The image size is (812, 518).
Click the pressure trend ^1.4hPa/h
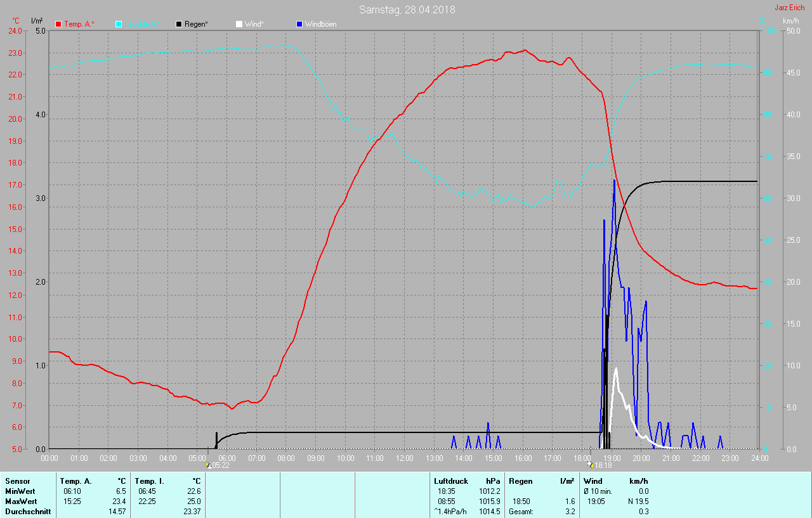click(x=450, y=512)
